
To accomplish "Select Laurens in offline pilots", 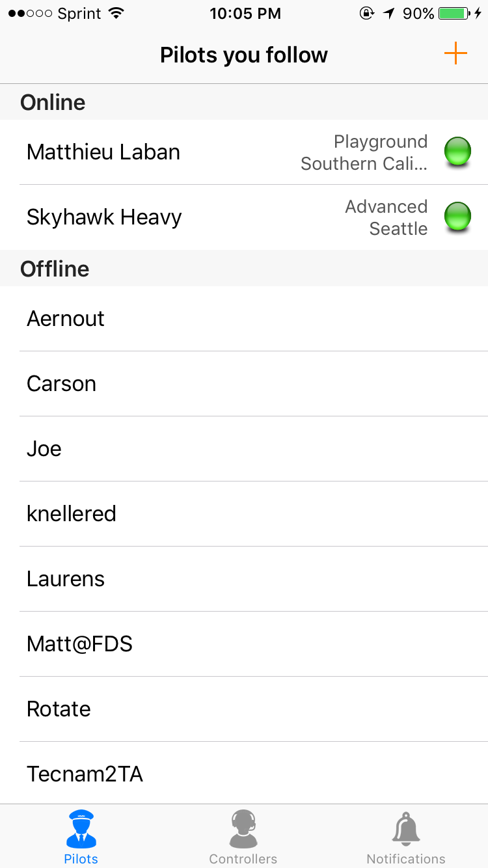I will [x=66, y=579].
